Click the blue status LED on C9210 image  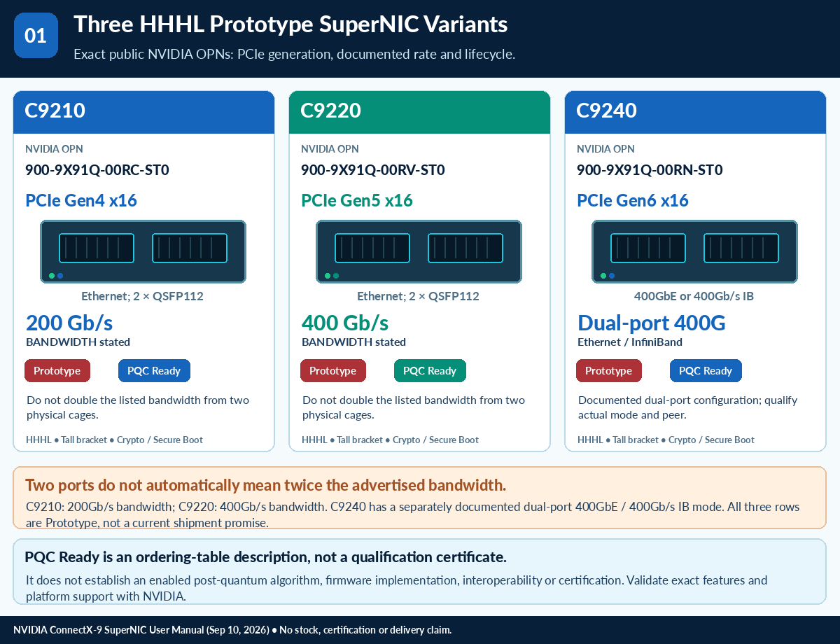pyautogui.click(x=60, y=276)
